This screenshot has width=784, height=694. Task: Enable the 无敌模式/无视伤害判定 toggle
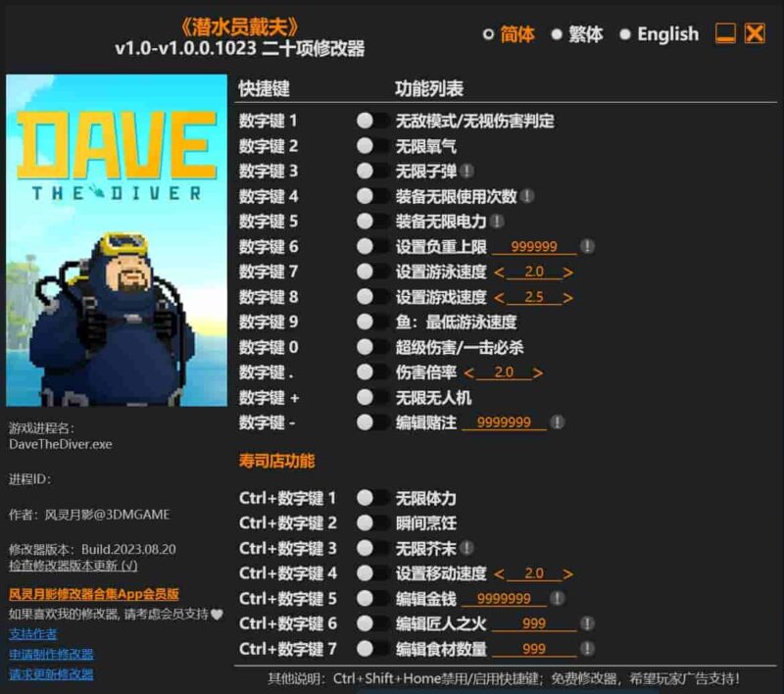(370, 120)
